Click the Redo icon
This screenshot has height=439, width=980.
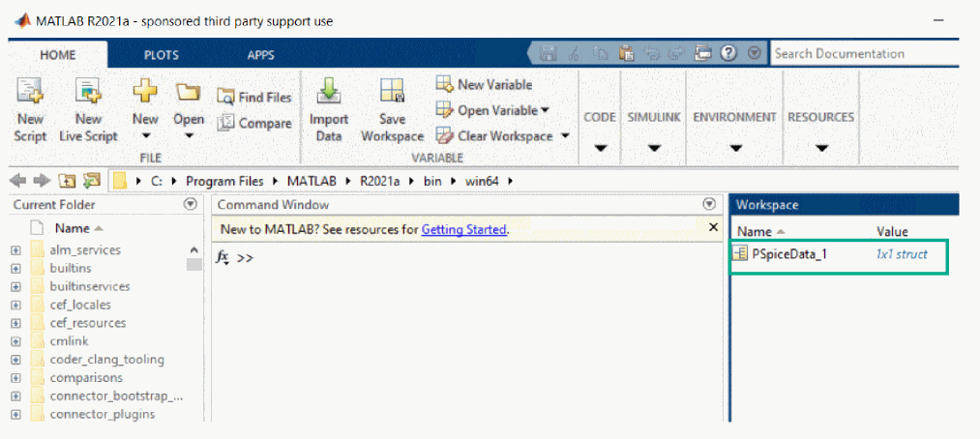click(676, 54)
